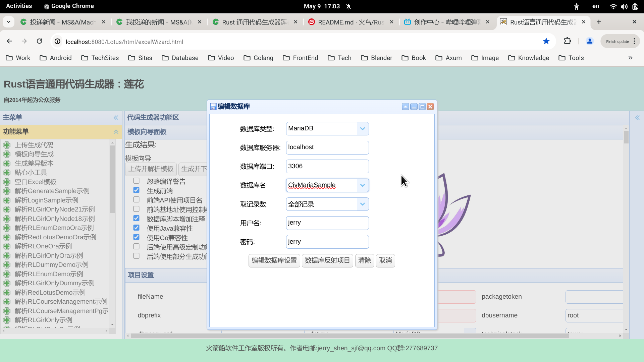The height and width of the screenshot is (362, 644).
Task: Uncheck the 生成前端 checkbox
Action: [x=136, y=190]
